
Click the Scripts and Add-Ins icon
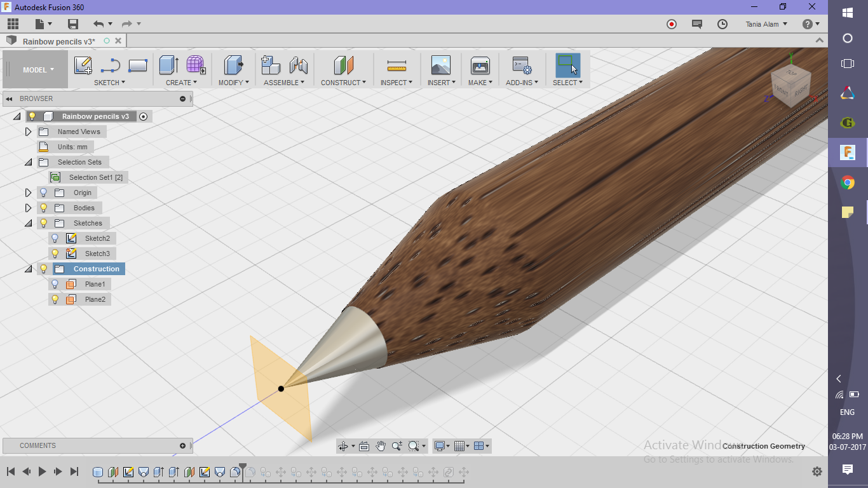coord(522,65)
